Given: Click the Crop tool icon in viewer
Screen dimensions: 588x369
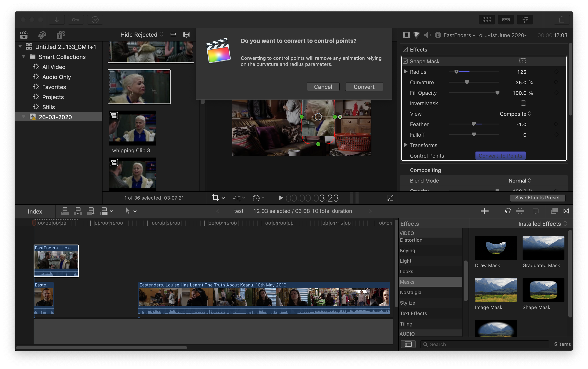Looking at the screenshot, I should coord(215,198).
